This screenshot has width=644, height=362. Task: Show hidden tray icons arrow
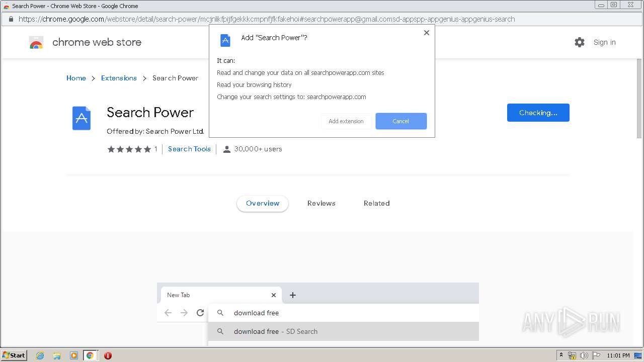click(561, 355)
